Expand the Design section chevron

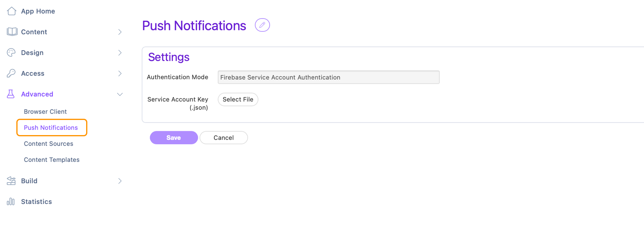[120, 53]
